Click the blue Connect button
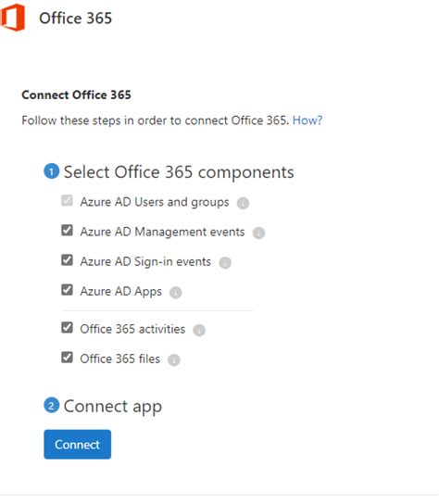Image resolution: width=439 pixels, height=504 pixels. [78, 444]
